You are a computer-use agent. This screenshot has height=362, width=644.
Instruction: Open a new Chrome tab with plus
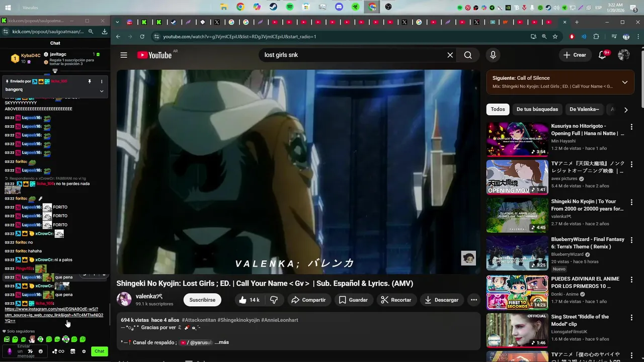click(x=577, y=22)
